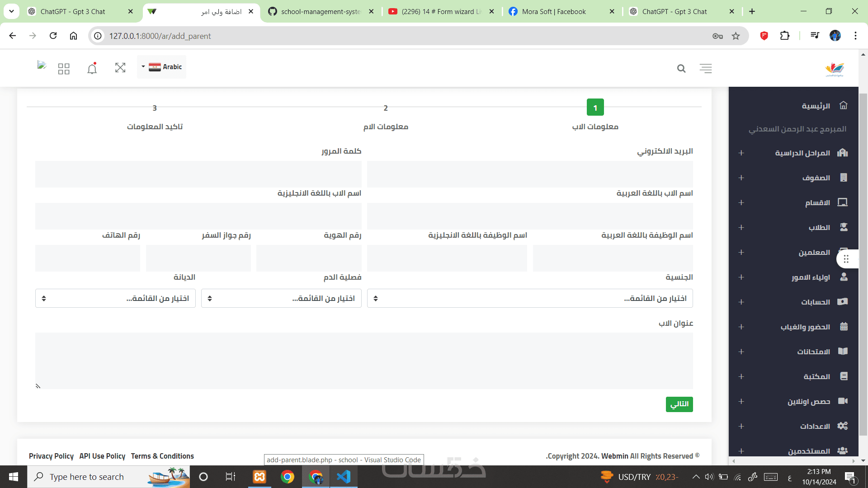Open the الجنسية nationality select list
The image size is (868, 488).
(x=530, y=298)
